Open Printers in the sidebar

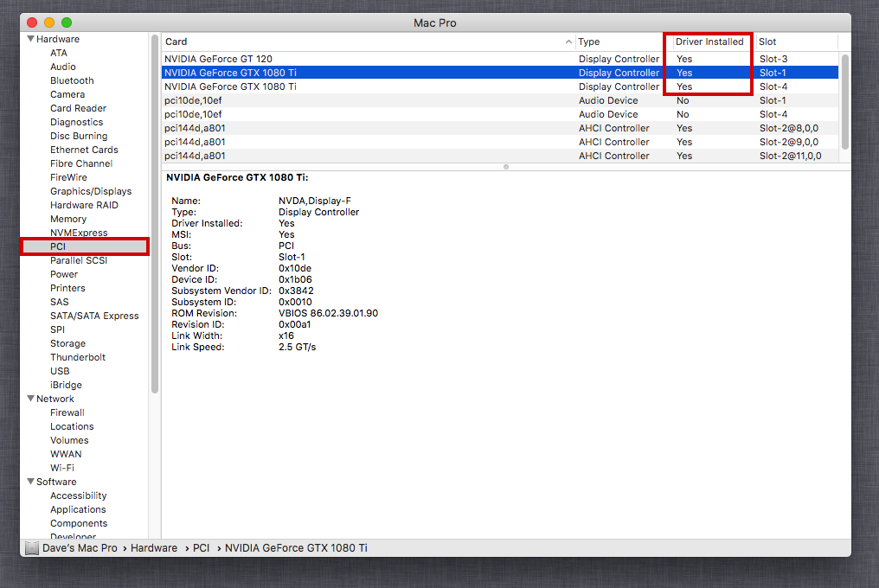tap(67, 288)
